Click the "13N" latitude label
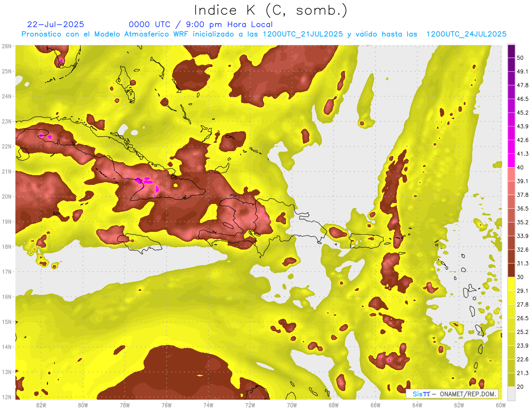Viewport: 532px width, 411px height. pos(7,372)
